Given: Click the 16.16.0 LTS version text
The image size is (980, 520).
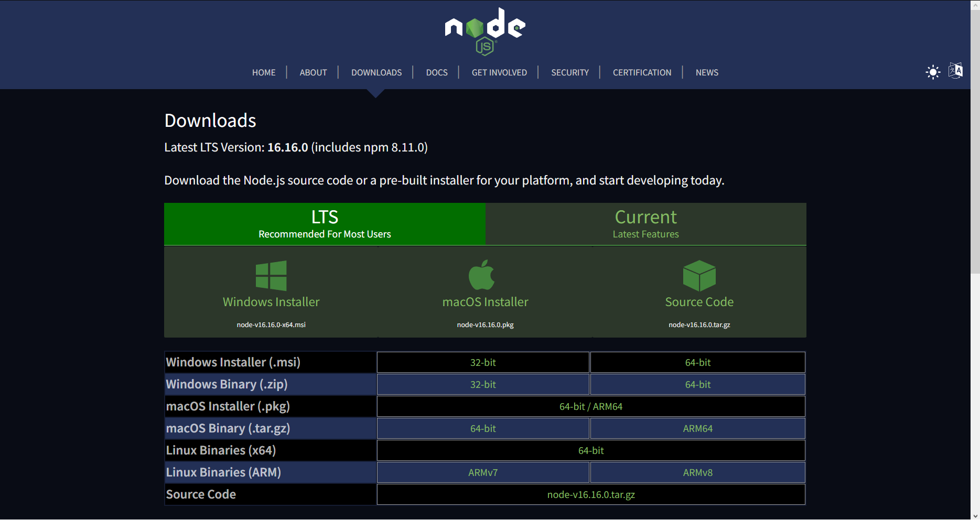Looking at the screenshot, I should tap(288, 147).
